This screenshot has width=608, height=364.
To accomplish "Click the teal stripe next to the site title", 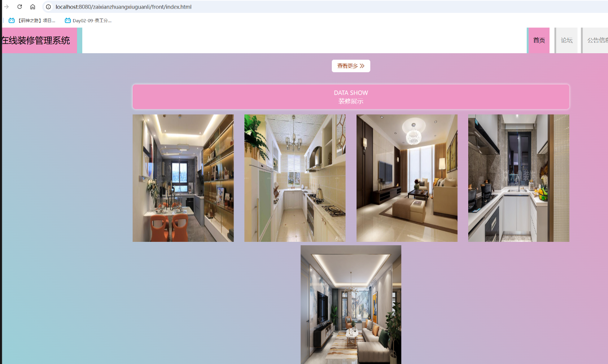I will coord(79,40).
